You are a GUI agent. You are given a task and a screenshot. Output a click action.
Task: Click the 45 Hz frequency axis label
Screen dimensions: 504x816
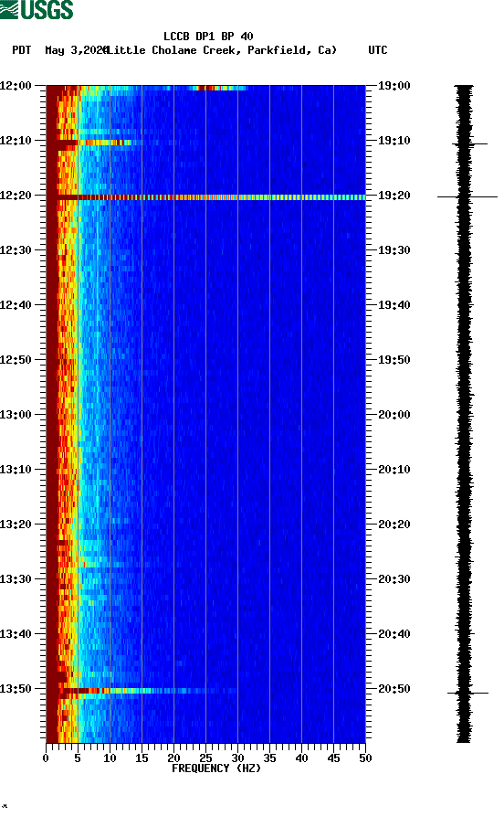[333, 758]
